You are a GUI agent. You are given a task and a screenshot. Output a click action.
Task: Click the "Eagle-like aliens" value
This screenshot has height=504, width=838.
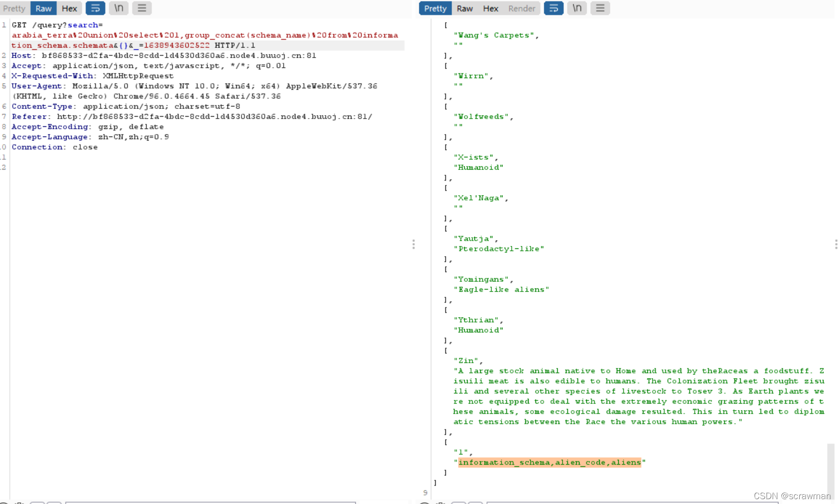tap(502, 290)
